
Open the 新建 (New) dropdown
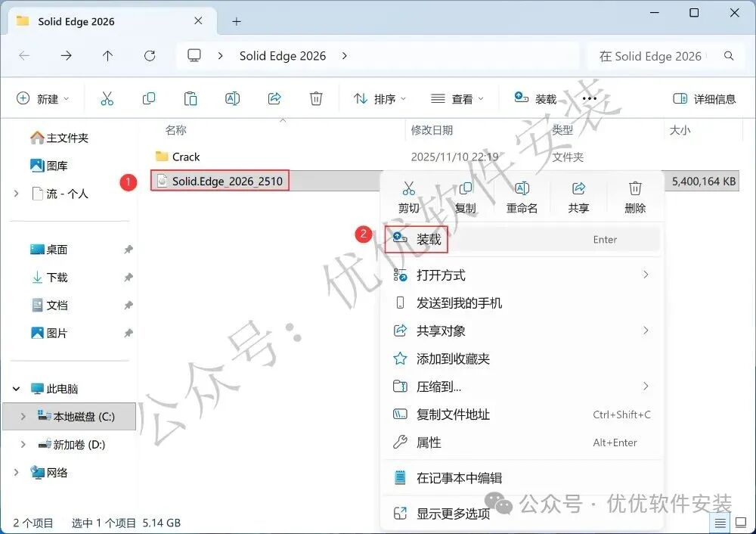43,99
